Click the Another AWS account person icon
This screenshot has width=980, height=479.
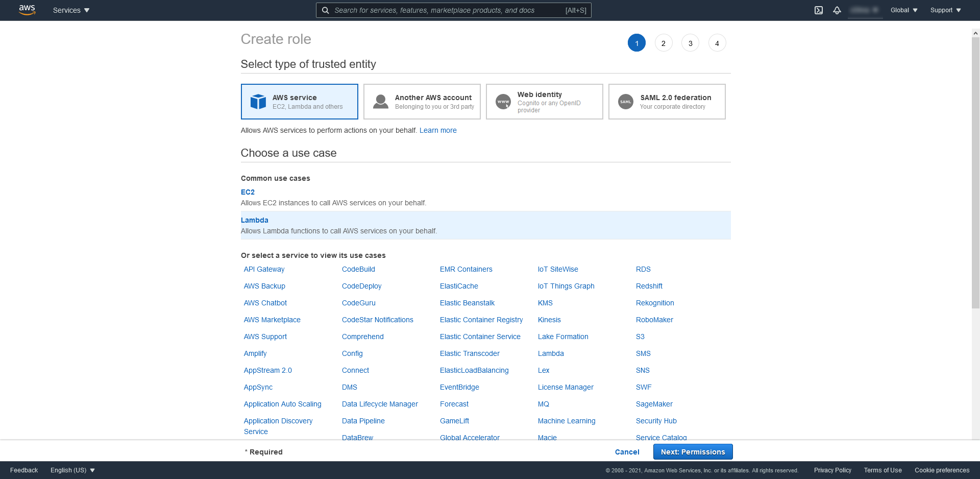(x=381, y=102)
